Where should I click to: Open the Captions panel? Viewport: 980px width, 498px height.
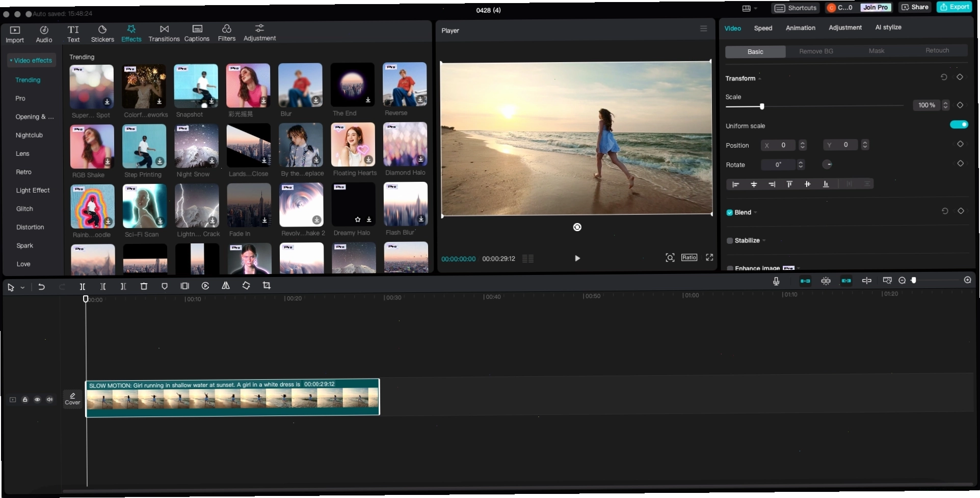coord(197,34)
